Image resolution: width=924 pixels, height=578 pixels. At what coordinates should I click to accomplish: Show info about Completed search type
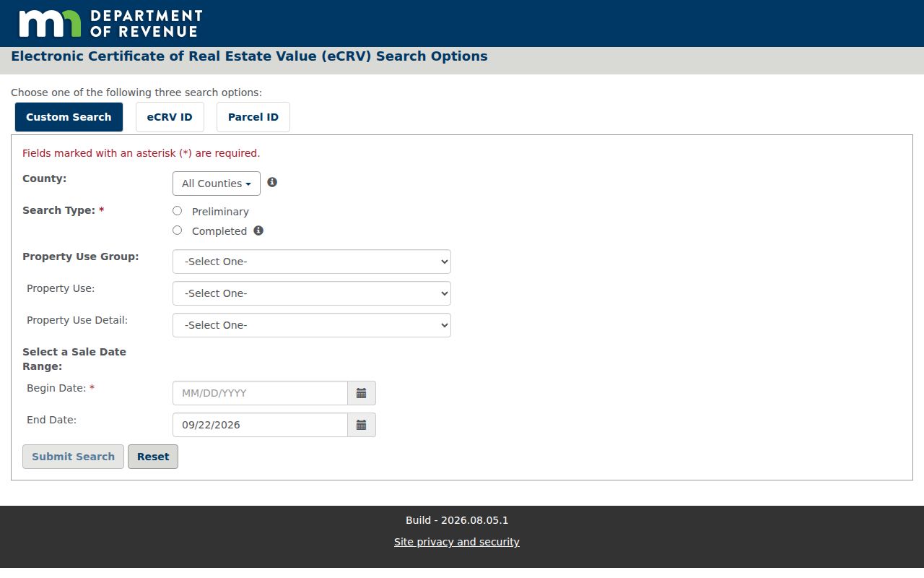pyautogui.click(x=258, y=230)
